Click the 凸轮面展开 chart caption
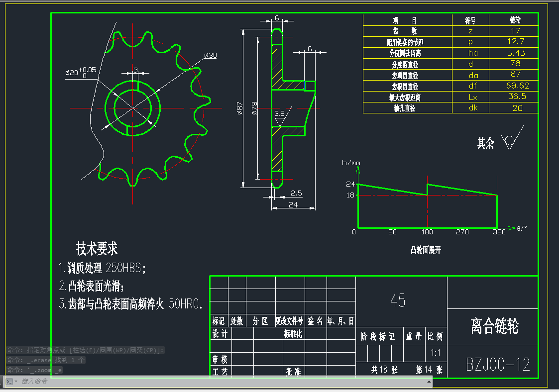Screen dimensions: 559x392 pos(426,250)
